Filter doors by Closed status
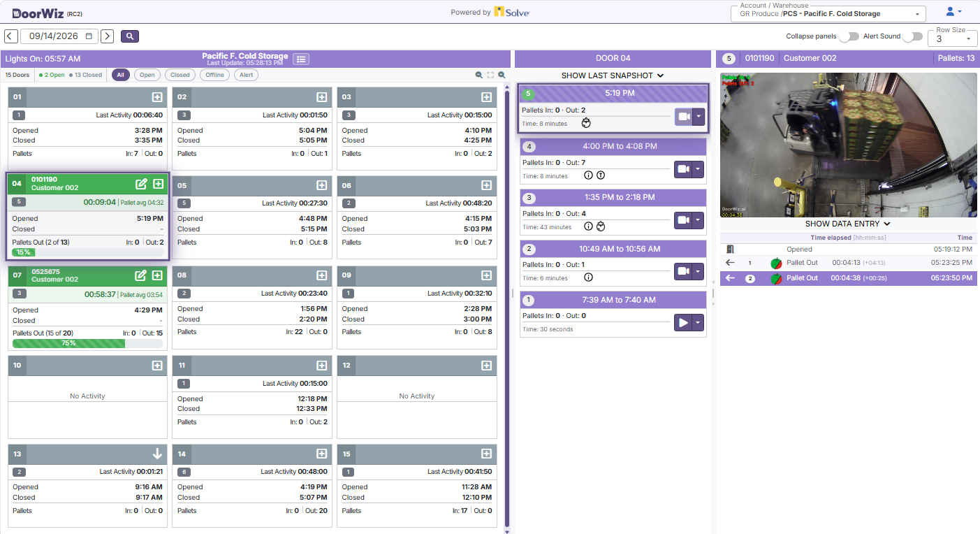 click(180, 75)
